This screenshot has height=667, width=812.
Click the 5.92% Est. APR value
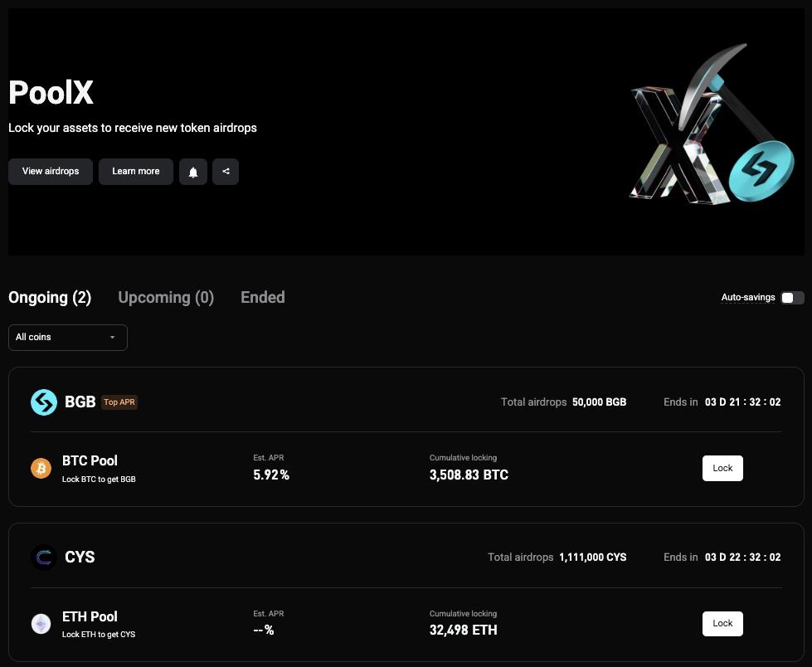point(271,475)
